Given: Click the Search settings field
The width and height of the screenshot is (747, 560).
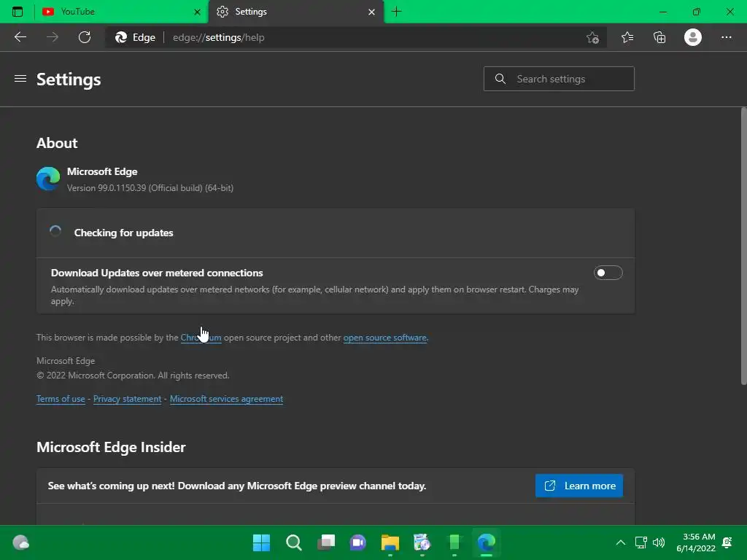Looking at the screenshot, I should (x=559, y=79).
